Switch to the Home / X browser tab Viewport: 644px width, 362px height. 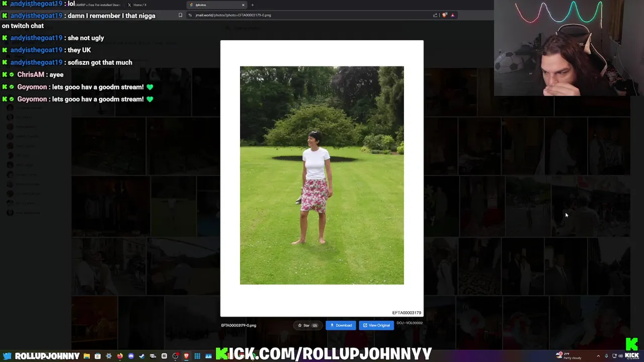[140, 5]
